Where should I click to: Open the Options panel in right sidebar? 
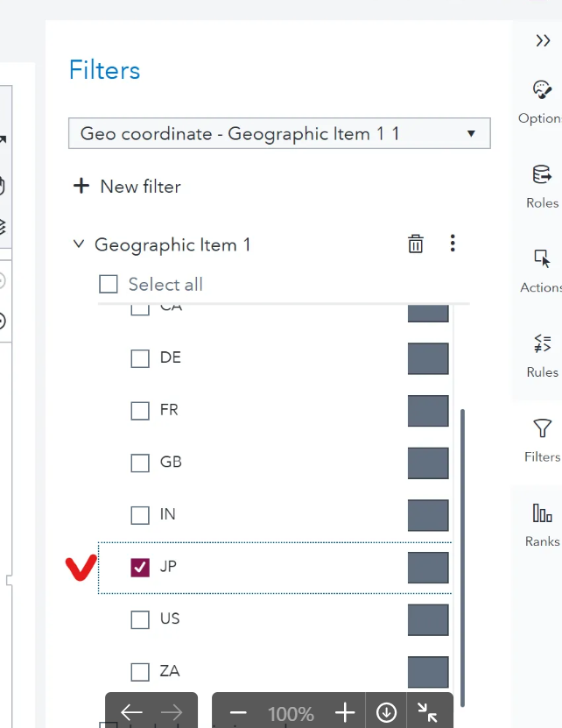point(542,90)
